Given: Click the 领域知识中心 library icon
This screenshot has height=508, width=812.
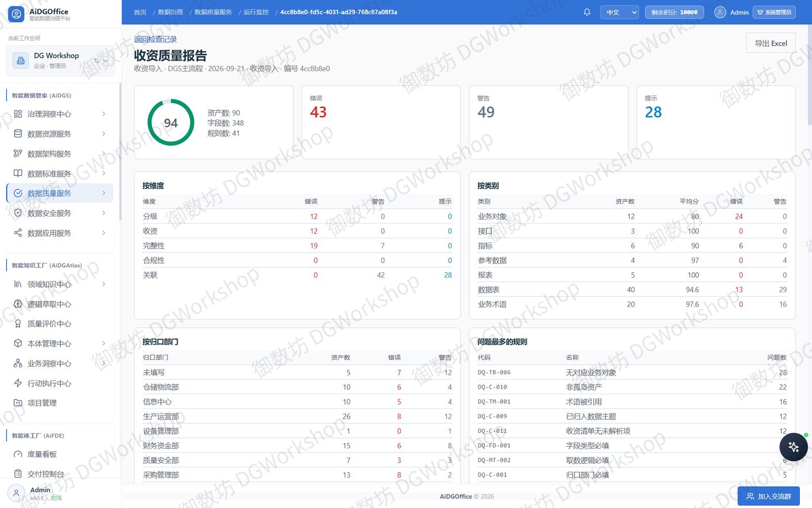Looking at the screenshot, I should (18, 284).
